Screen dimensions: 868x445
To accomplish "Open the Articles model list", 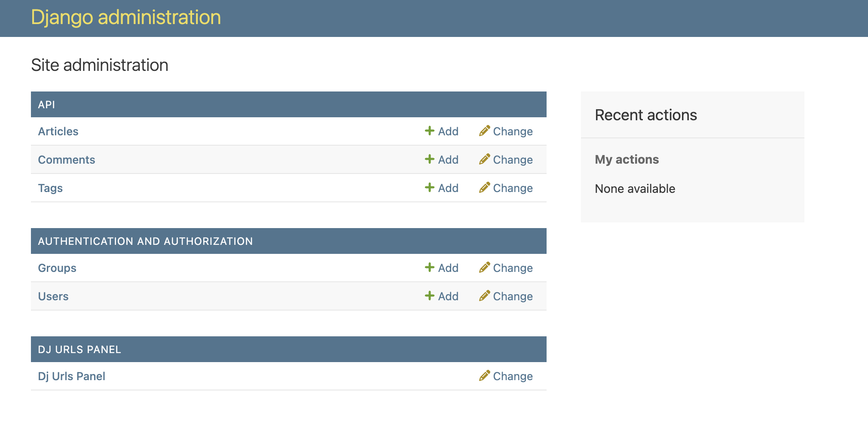I will (58, 131).
